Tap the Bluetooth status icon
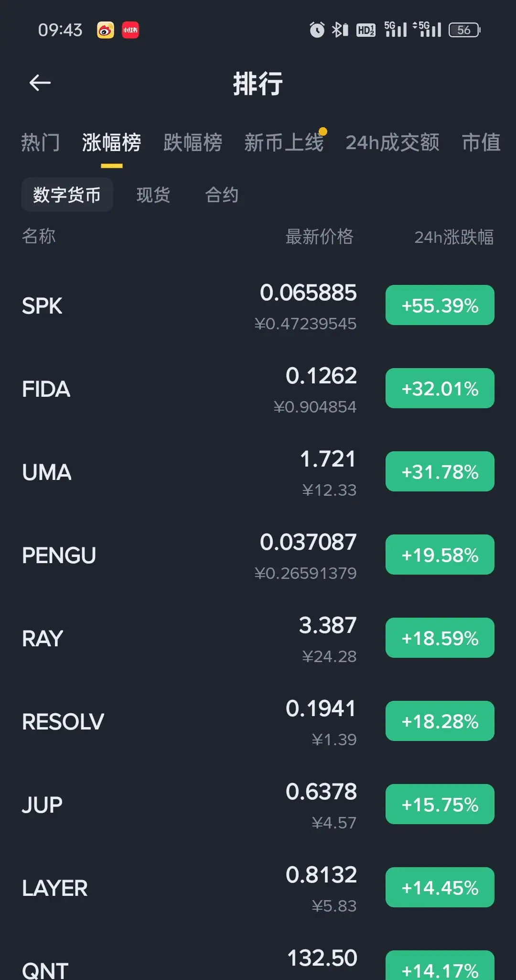Image resolution: width=516 pixels, height=980 pixels. tap(340, 30)
